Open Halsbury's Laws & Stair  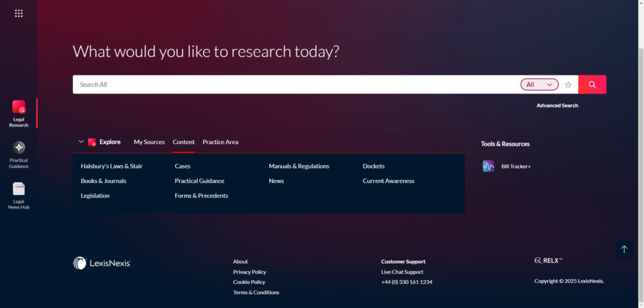[x=111, y=167]
